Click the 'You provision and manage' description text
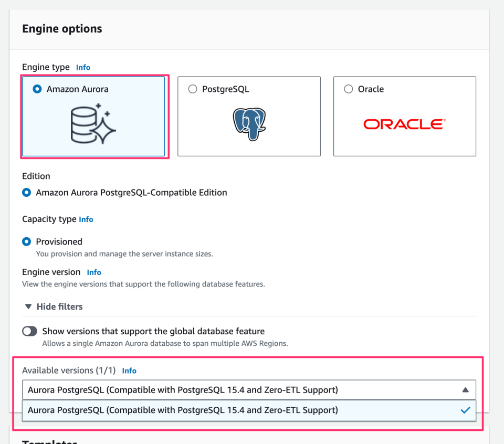Viewport: 504px width, 444px height. [124, 254]
